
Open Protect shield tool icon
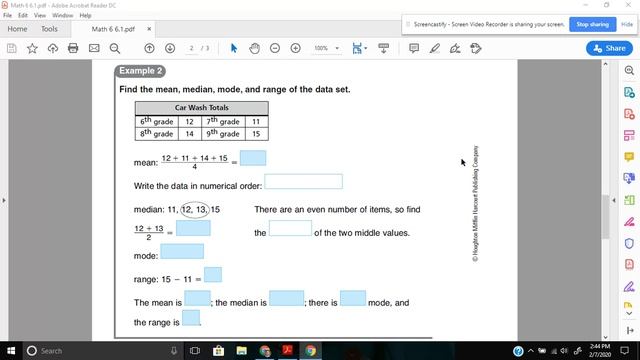[629, 243]
